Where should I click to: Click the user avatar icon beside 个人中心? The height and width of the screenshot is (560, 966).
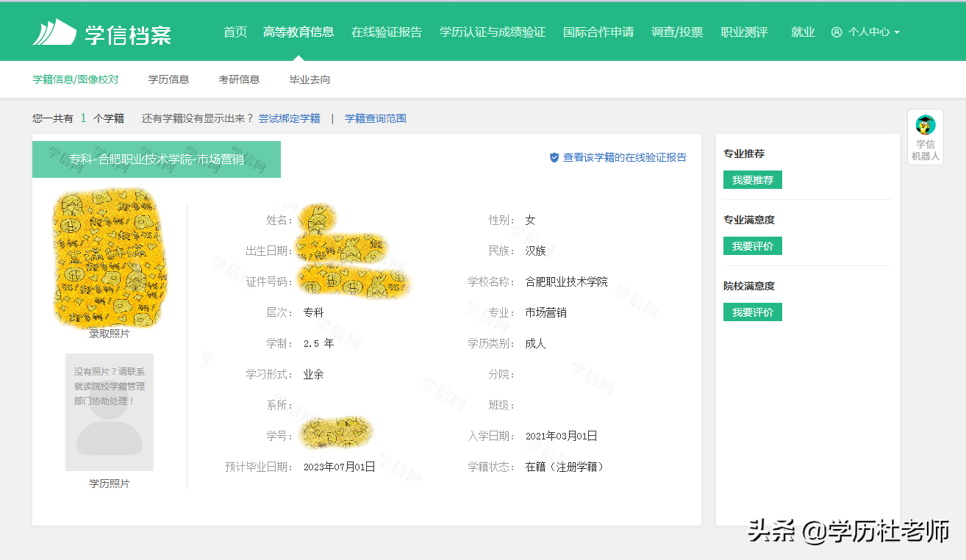pyautogui.click(x=837, y=32)
